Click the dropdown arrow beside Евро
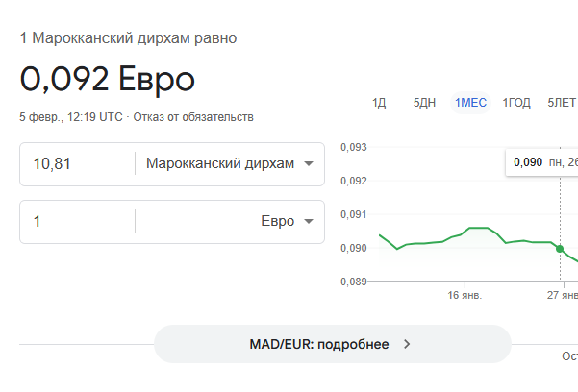The height and width of the screenshot is (392, 578). [x=309, y=221]
